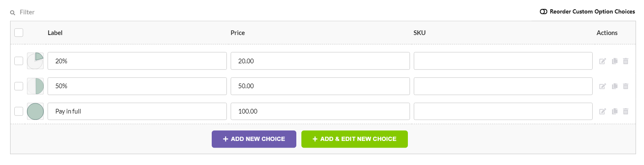Click the Add New Choice button
Screen dimensions: 644x165
(254, 139)
